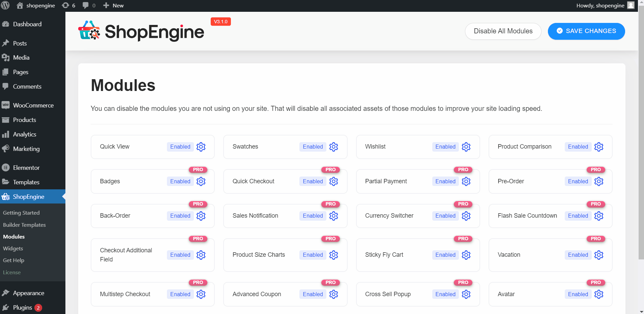
Task: Open Appearance menu in sidebar
Action: click(33, 293)
